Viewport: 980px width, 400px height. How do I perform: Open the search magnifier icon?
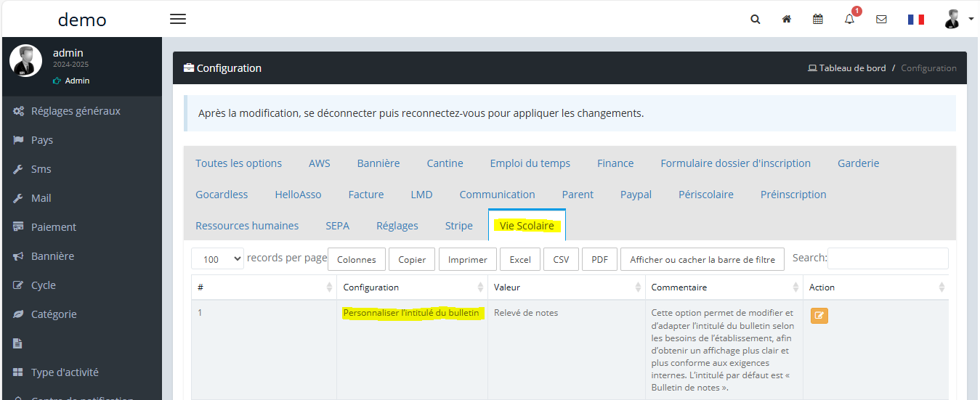click(x=756, y=20)
